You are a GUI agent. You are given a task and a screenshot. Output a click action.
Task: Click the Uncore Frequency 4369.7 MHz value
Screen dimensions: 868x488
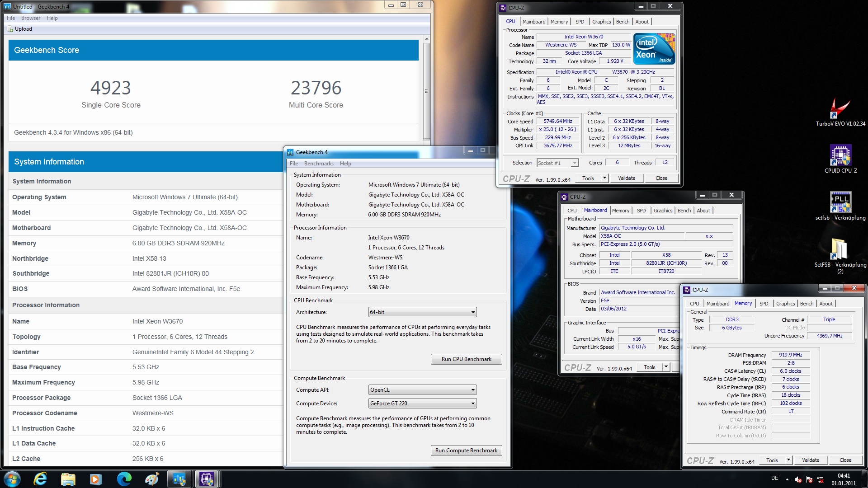[x=830, y=336]
